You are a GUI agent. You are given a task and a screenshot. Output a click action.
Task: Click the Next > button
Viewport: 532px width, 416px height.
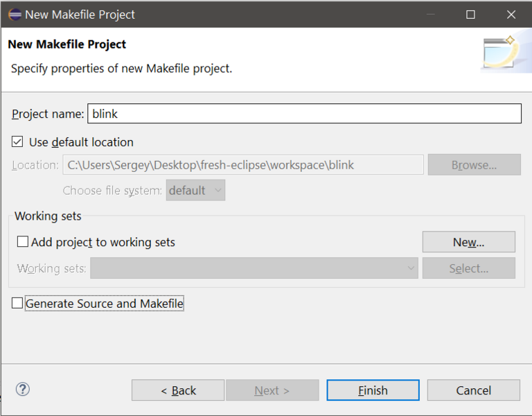tap(272, 390)
